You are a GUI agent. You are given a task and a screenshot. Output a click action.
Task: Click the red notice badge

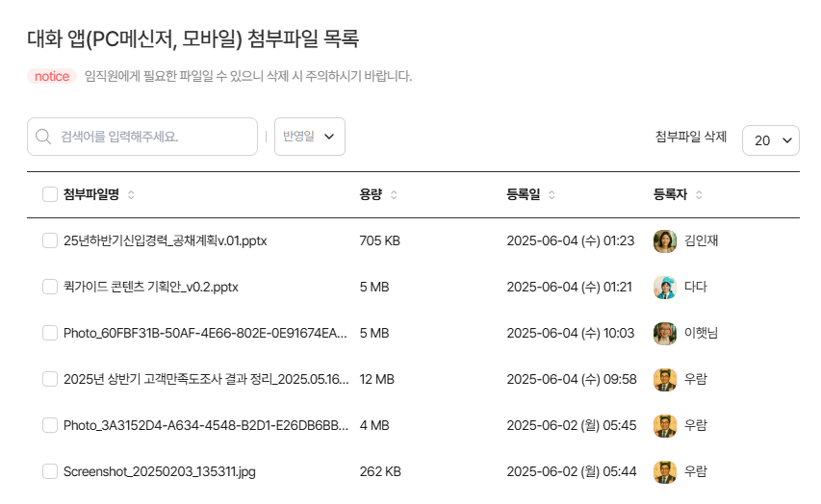(52, 76)
